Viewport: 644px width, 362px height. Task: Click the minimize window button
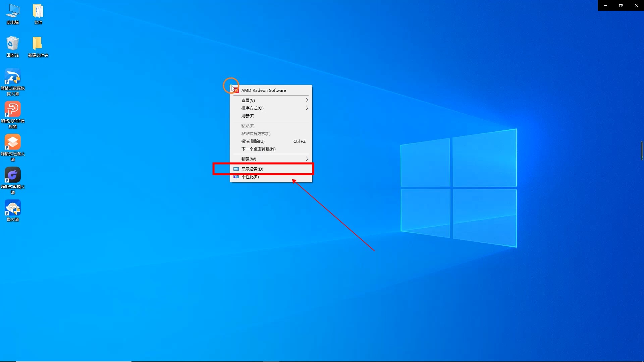tap(605, 5)
